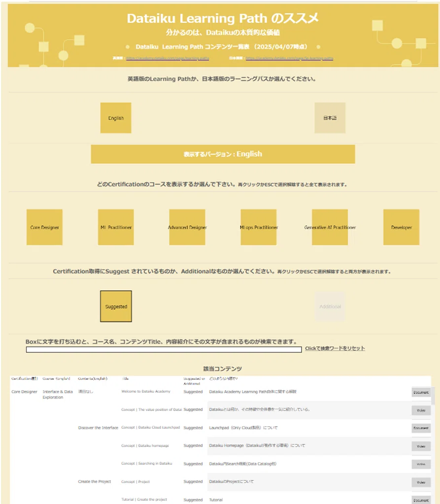Viewport: 440px width, 504px height.
Task: Filter by MLops Practitioner certification tile
Action: coord(258,227)
